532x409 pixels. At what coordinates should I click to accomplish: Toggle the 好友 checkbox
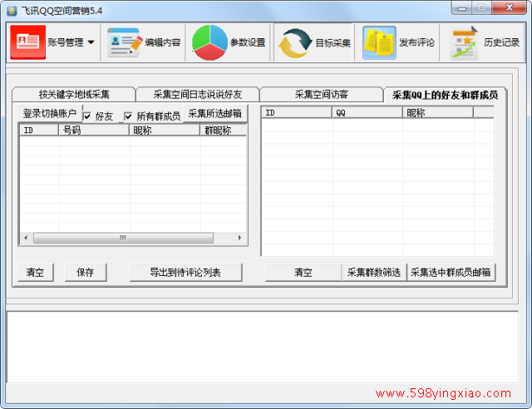[87, 116]
